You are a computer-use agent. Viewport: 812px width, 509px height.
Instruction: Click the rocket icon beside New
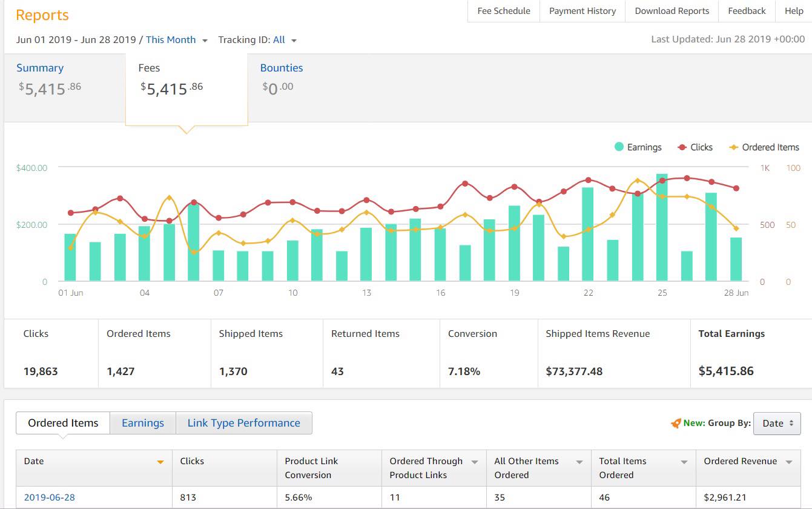pyautogui.click(x=676, y=424)
